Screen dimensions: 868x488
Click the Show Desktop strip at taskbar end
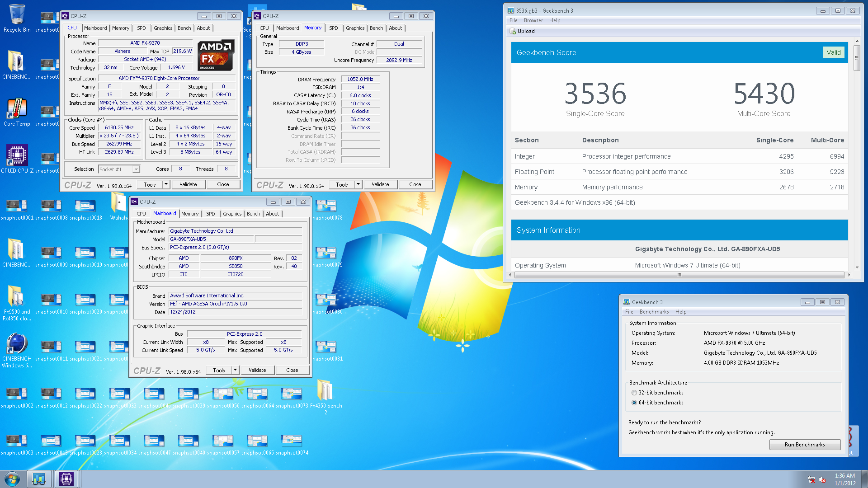point(864,479)
